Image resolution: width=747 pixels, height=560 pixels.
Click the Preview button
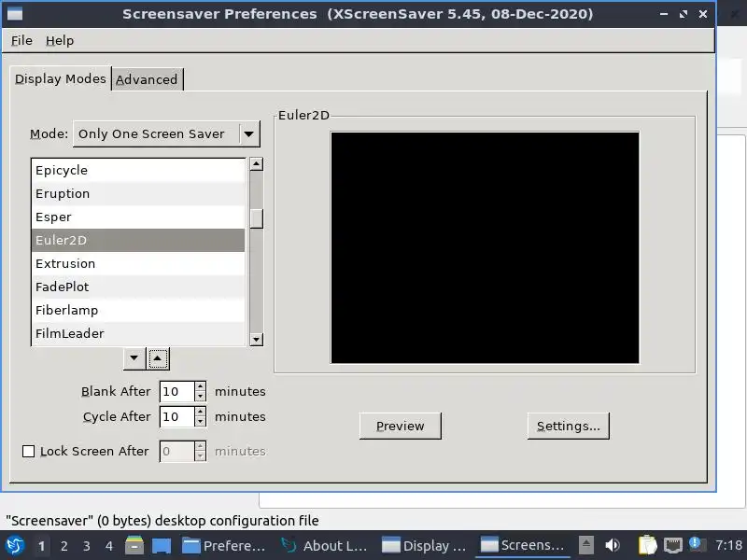401,426
